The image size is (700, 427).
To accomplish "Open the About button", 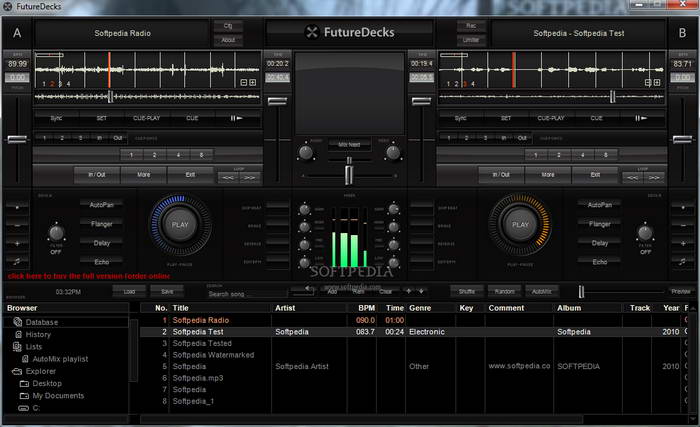I will click(x=228, y=40).
